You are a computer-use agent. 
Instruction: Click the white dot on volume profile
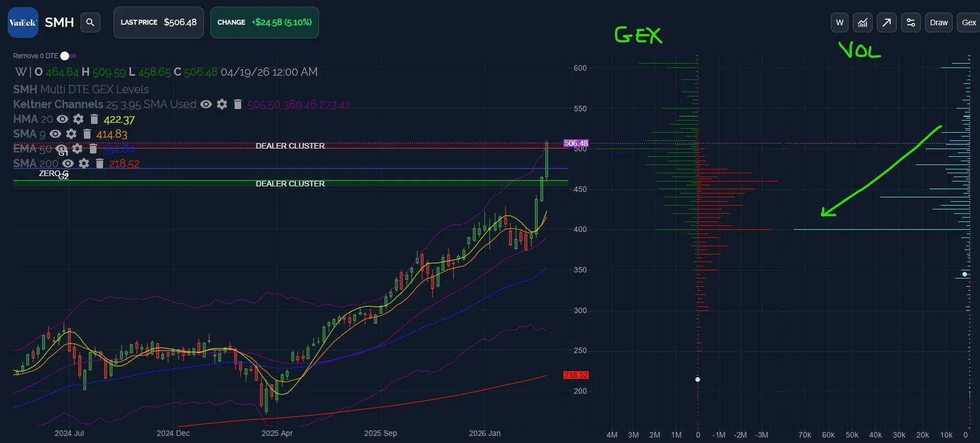[x=965, y=274]
